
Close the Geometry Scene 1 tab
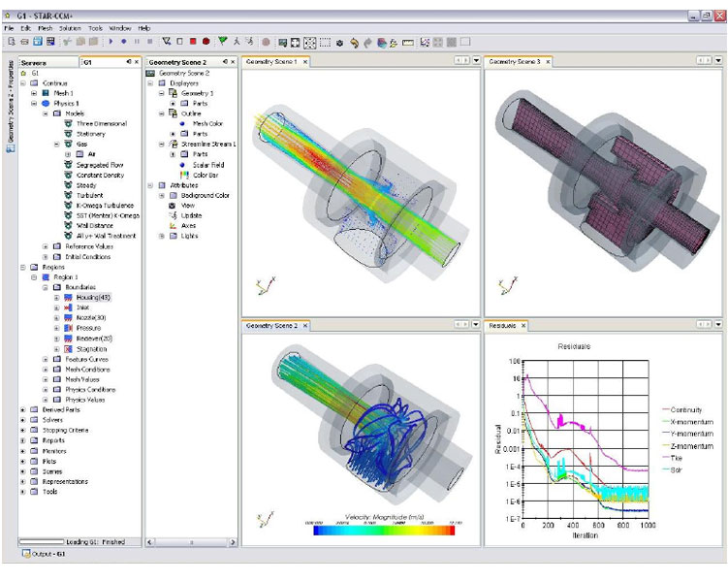(x=305, y=62)
